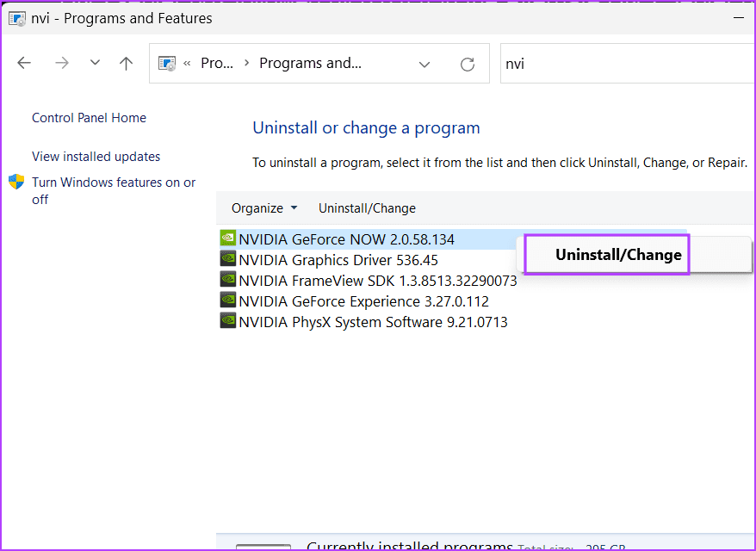Click the NVIDIA icon beside GeForce Experience
756x551 pixels.
227,300
